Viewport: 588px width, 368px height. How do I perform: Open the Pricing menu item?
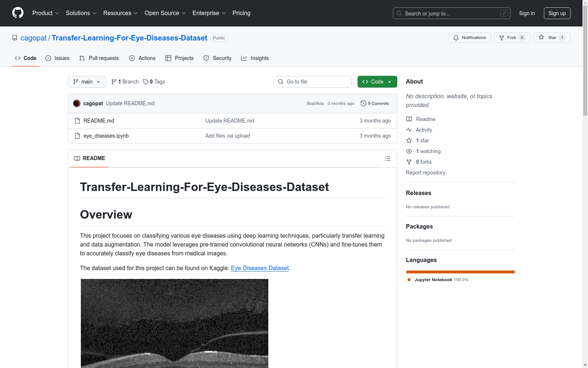[x=241, y=13]
